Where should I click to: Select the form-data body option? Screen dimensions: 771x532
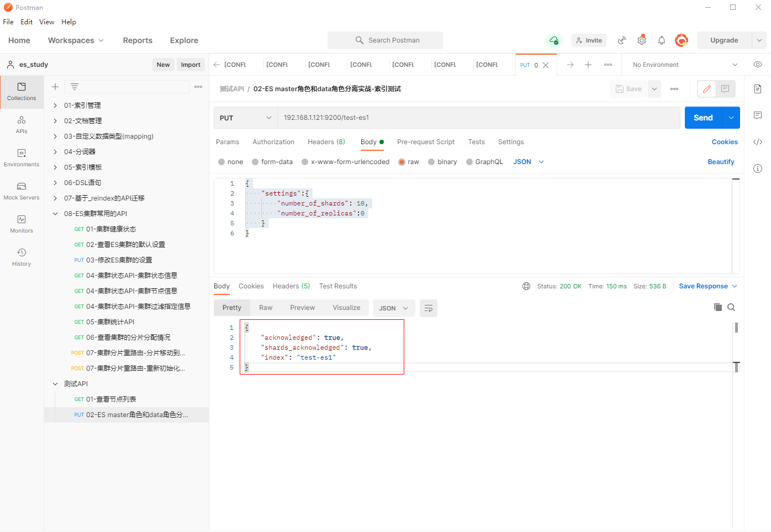coord(255,162)
